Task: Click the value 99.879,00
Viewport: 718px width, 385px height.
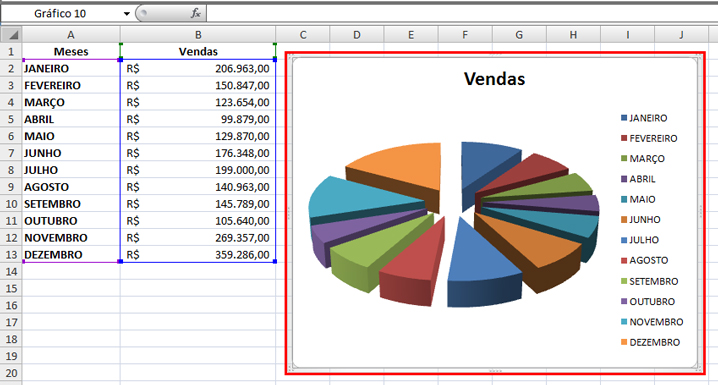Action: tap(245, 119)
